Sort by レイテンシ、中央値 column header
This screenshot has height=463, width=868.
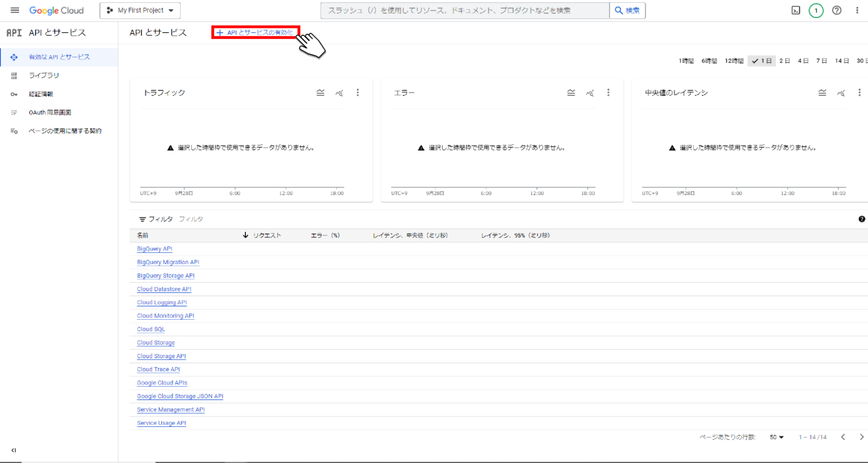410,235
